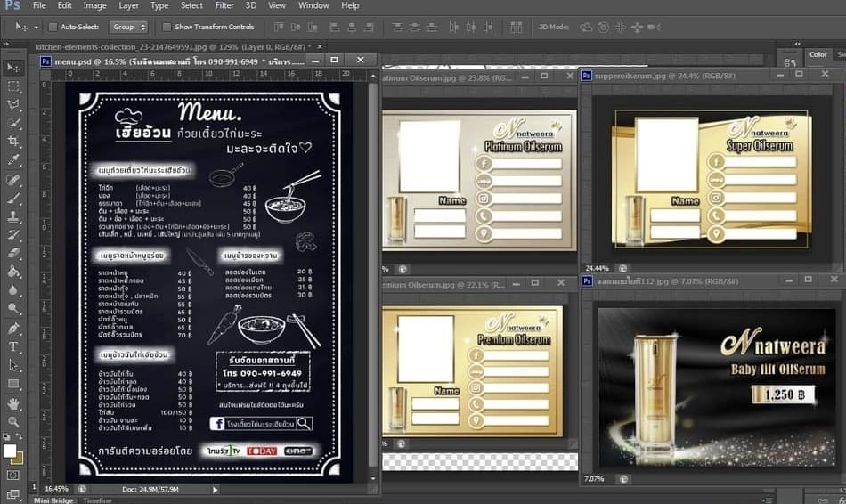Select the Brush tool

[13, 198]
